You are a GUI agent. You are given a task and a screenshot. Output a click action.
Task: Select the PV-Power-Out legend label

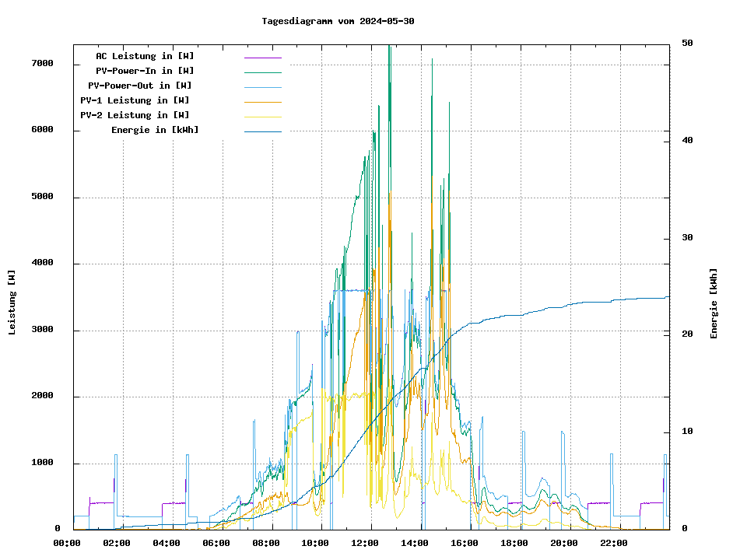point(140,86)
